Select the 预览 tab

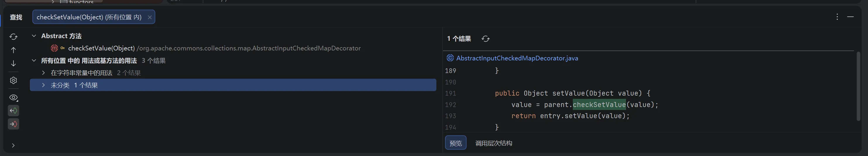click(x=456, y=143)
